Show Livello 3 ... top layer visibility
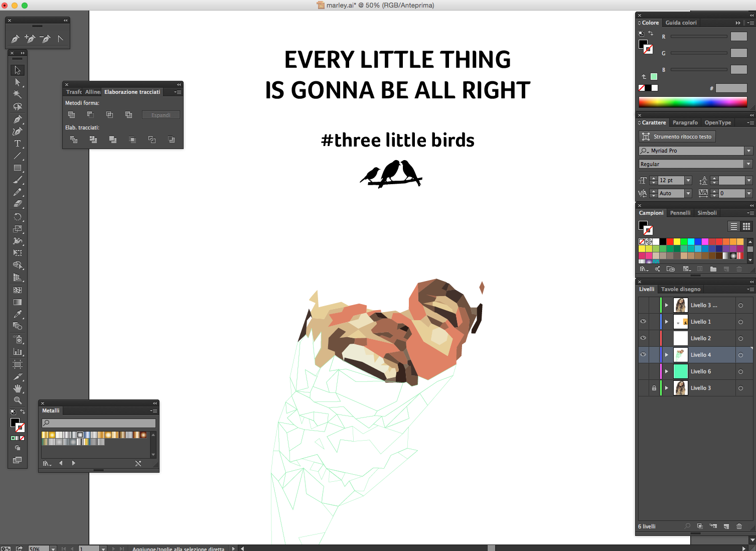The height and width of the screenshot is (551, 756). [x=643, y=305]
